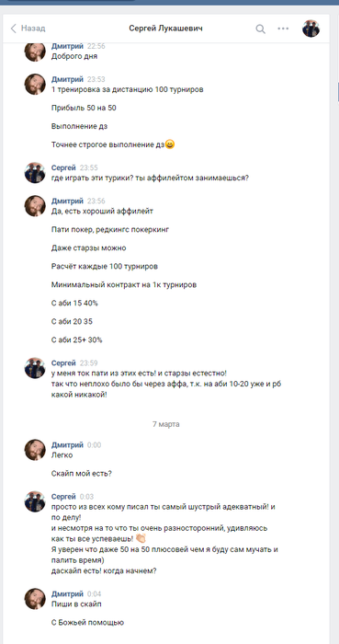Open the three-dots actions menu
Viewport: 339px width, 644px height.
(283, 29)
